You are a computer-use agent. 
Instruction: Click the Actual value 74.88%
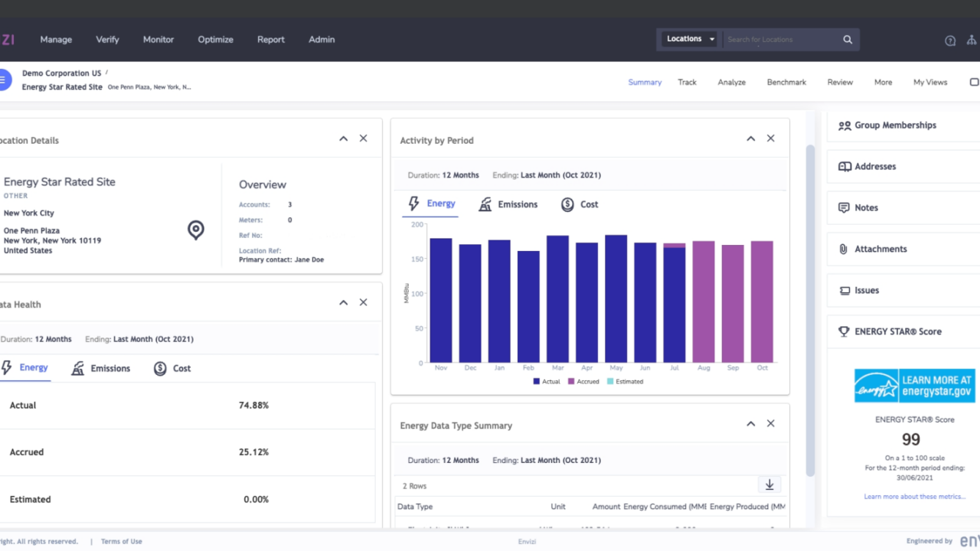point(253,406)
